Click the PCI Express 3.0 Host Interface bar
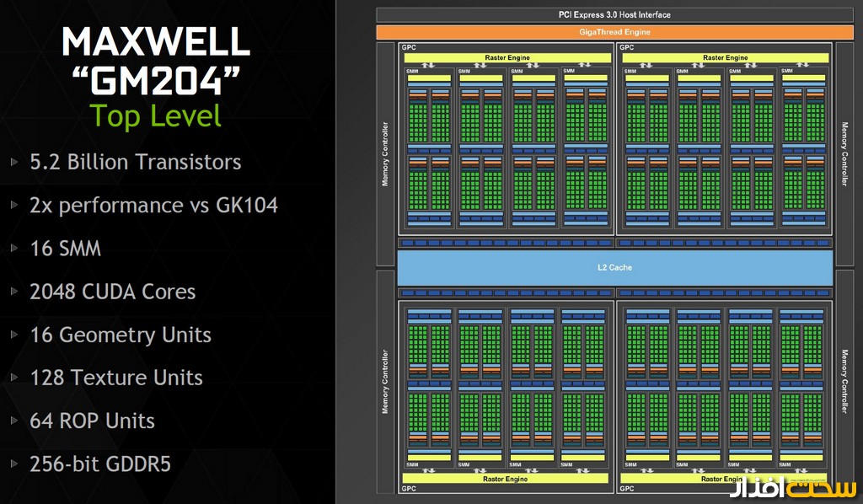 pos(614,15)
